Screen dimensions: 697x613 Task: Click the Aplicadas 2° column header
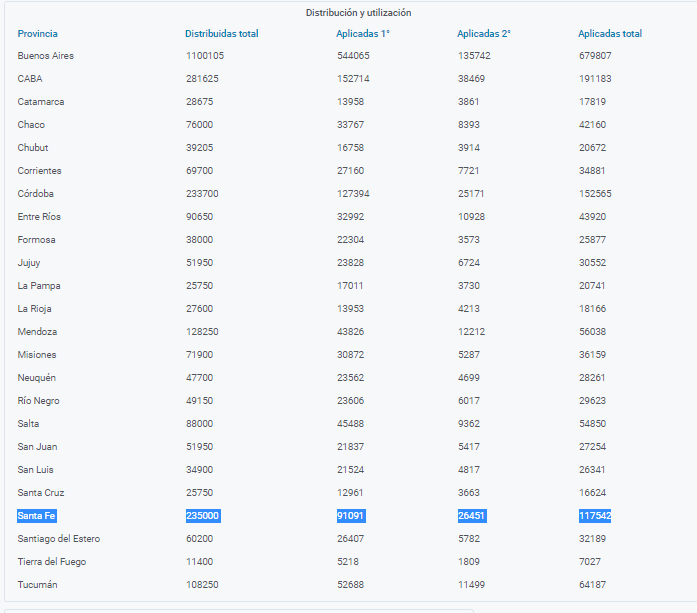click(x=484, y=34)
